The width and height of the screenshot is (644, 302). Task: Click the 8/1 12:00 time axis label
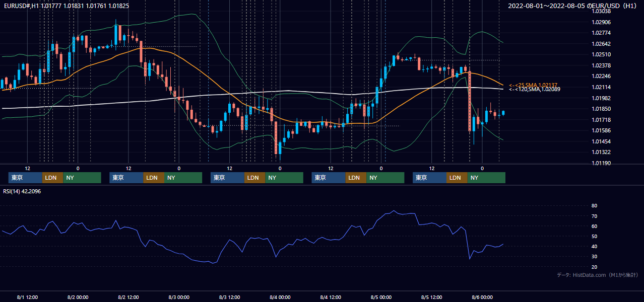[x=27, y=297]
